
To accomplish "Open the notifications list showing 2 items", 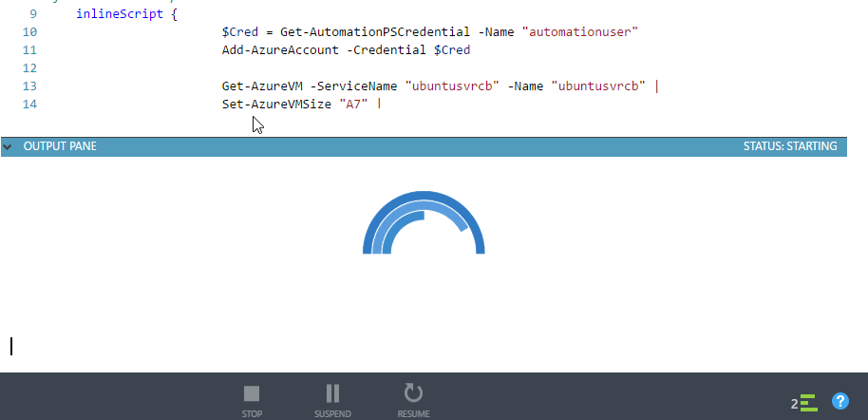I will pyautogui.click(x=804, y=403).
